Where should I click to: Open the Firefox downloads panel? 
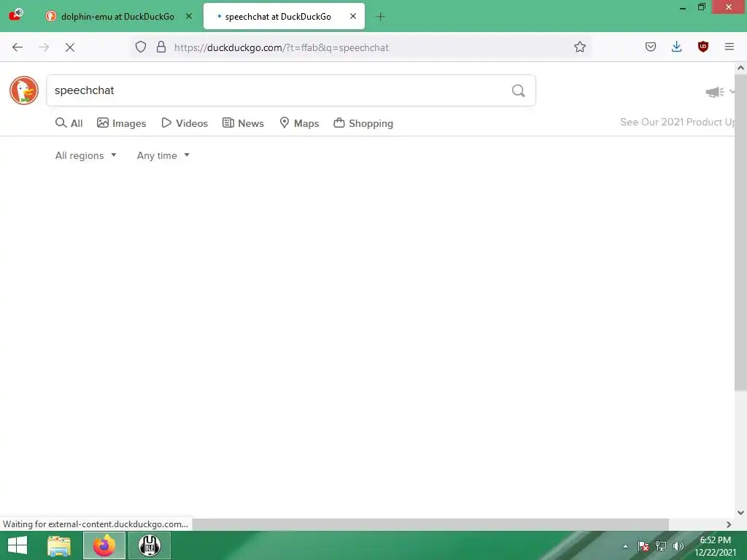[676, 47]
